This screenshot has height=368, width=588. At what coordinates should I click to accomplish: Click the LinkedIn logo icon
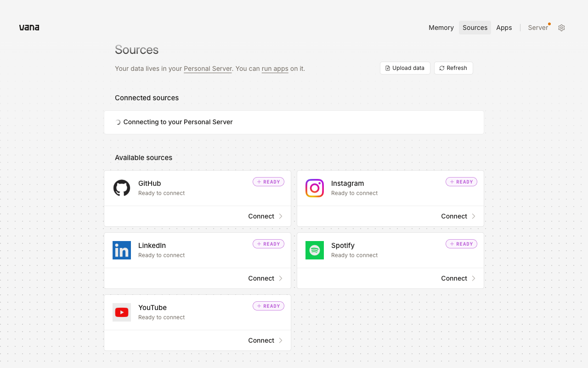click(x=122, y=250)
